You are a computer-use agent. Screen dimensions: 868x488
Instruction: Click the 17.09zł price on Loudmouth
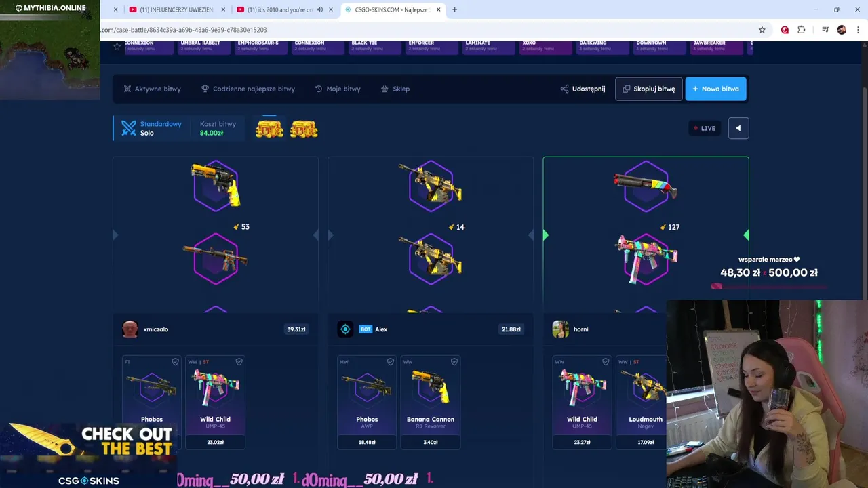click(x=646, y=442)
